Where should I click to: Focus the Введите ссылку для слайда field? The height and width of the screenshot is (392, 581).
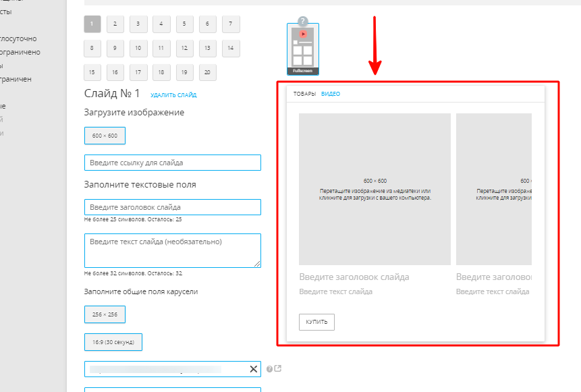click(173, 163)
